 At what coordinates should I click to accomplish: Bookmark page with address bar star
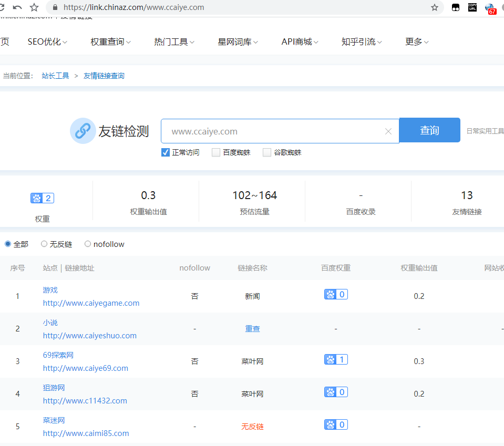435,7
